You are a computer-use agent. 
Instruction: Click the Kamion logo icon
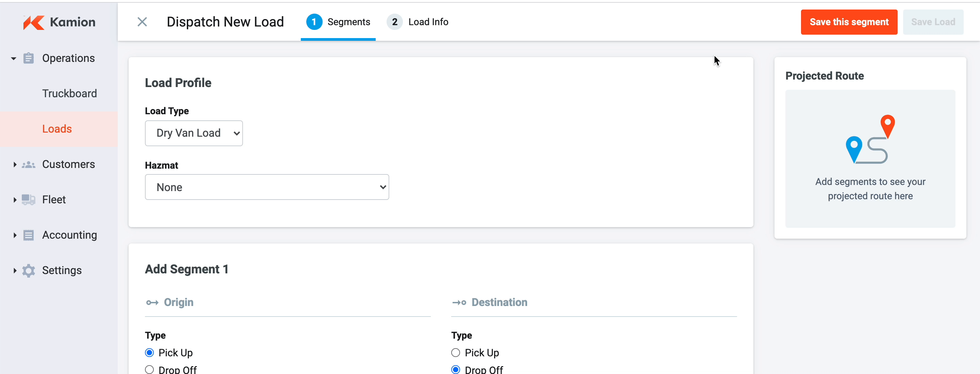pos(33,22)
